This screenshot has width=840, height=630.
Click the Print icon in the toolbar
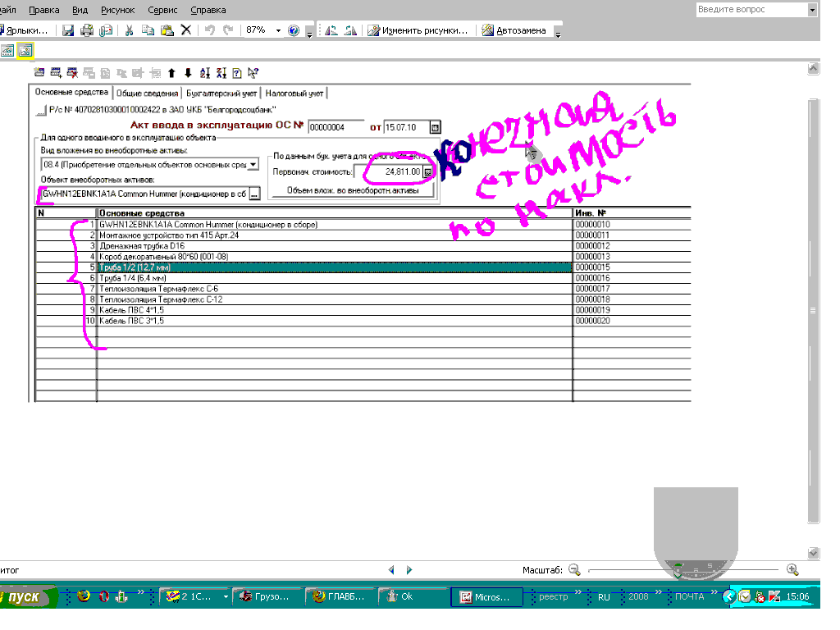pos(87,30)
